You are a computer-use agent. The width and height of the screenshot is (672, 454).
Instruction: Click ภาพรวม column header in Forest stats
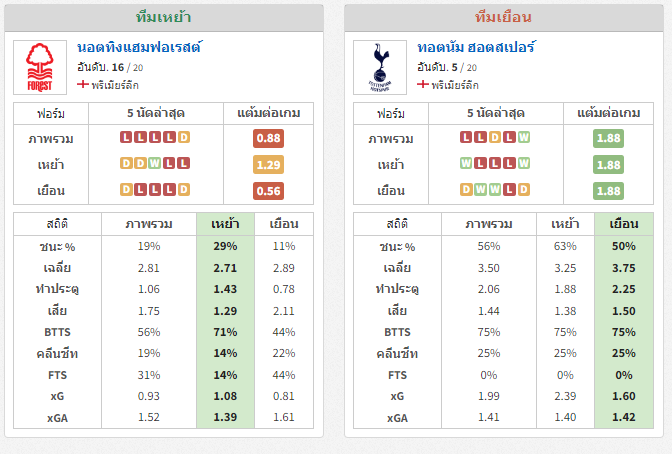click(149, 224)
